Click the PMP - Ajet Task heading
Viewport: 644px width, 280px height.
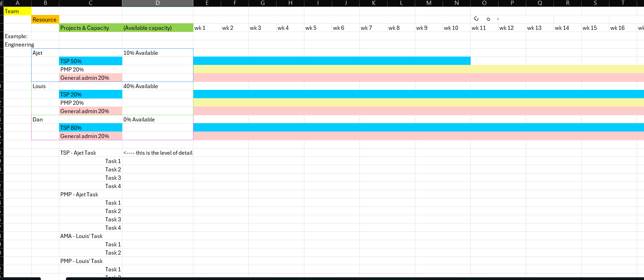pyautogui.click(x=90, y=194)
